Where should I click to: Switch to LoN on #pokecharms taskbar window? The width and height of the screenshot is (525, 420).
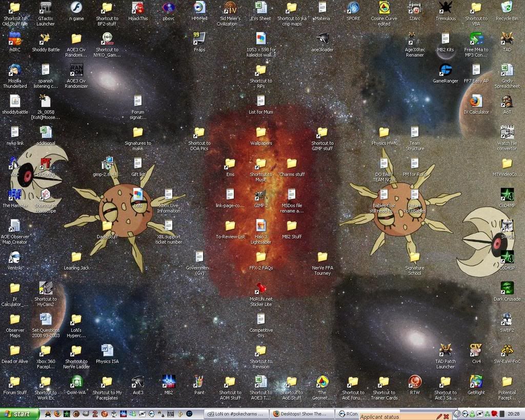click(x=237, y=414)
